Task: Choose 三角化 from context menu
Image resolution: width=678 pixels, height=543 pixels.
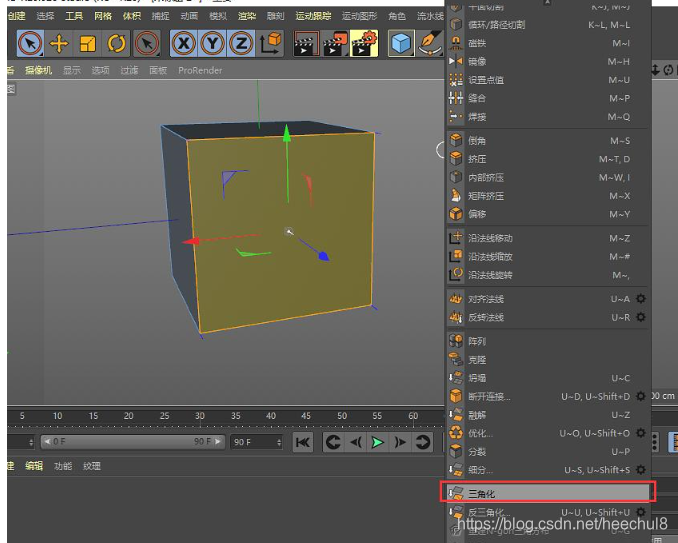Action: click(x=548, y=493)
